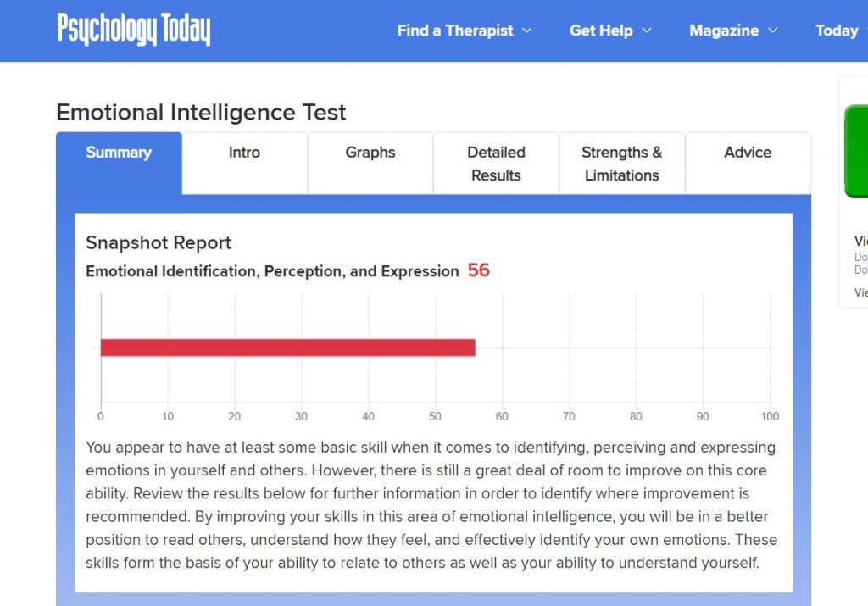
Task: View the Graphs tab
Action: point(370,153)
